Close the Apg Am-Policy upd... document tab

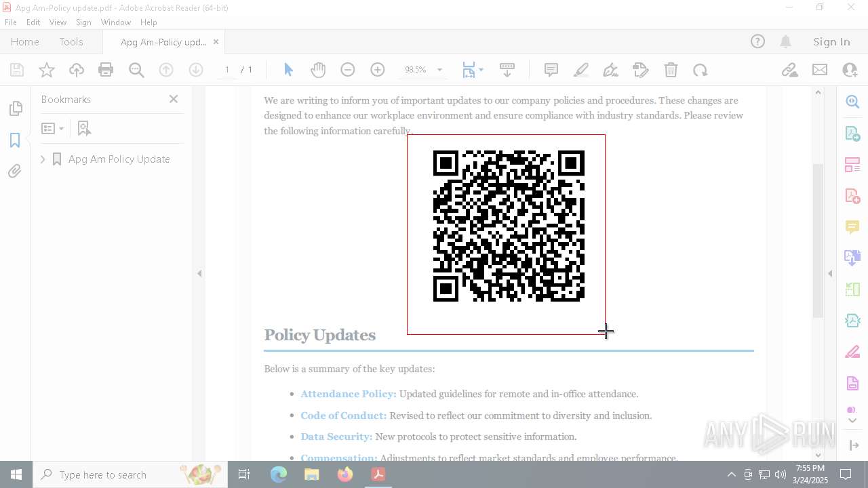pos(216,41)
